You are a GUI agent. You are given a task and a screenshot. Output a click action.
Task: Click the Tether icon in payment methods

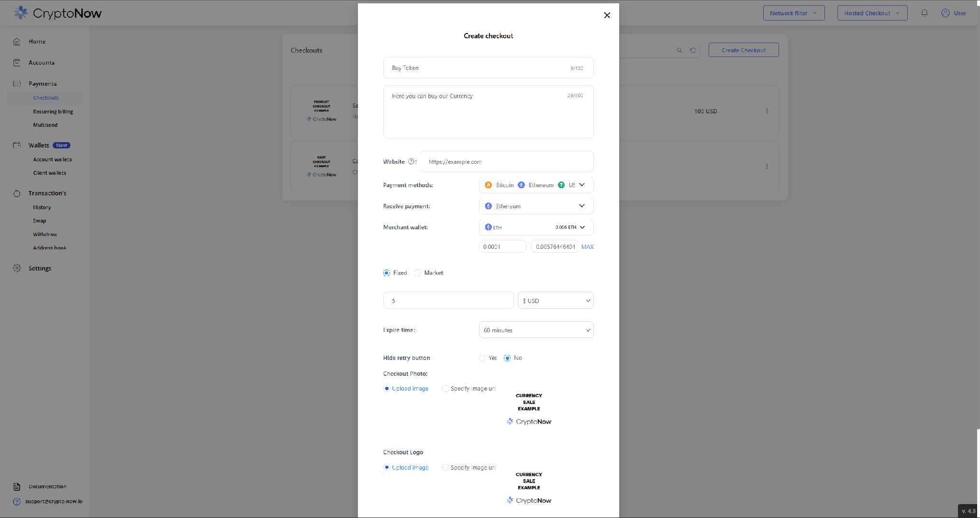[561, 185]
